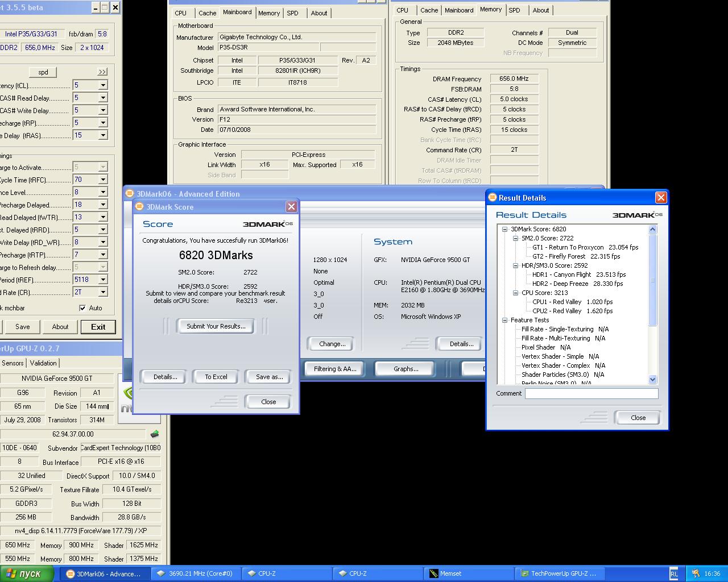The height and width of the screenshot is (582, 728).
Task: Click the Save button in Memset
Action: (x=23, y=327)
